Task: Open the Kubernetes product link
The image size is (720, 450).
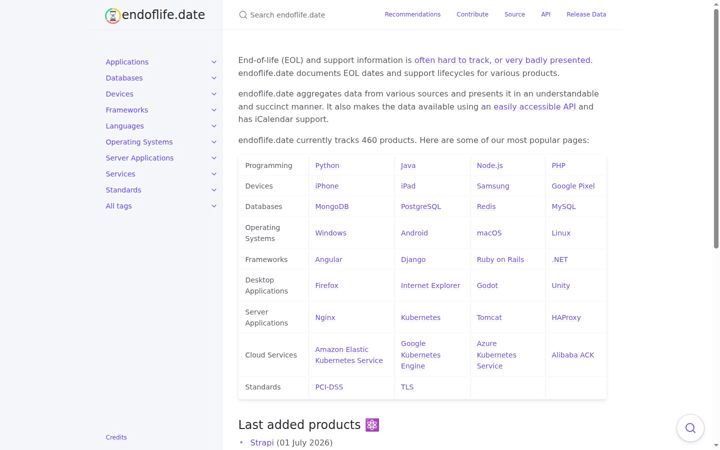Action: click(420, 317)
